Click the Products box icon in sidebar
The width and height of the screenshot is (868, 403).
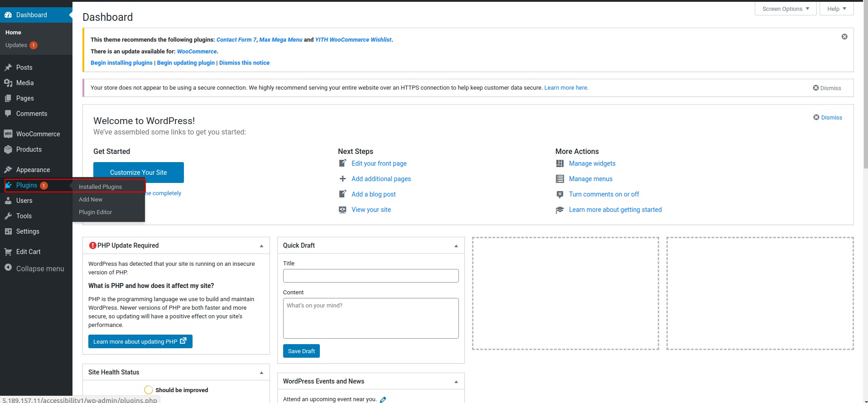(x=8, y=149)
